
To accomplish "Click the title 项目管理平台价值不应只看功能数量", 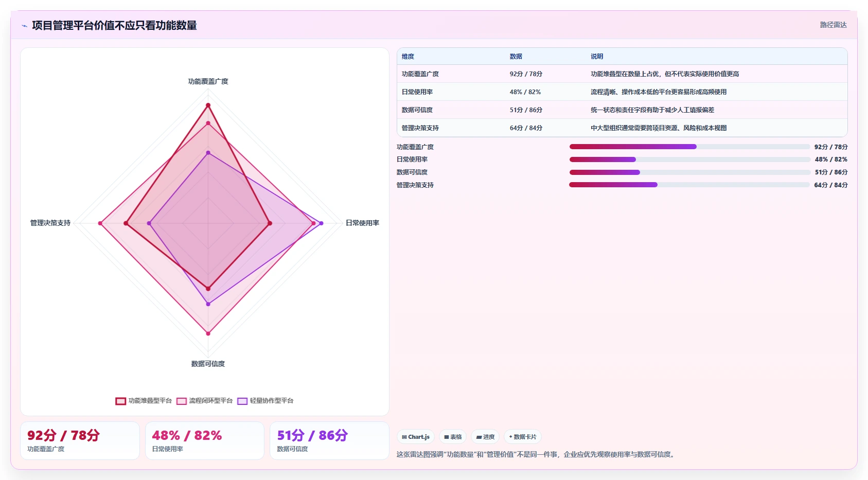I will [x=114, y=26].
